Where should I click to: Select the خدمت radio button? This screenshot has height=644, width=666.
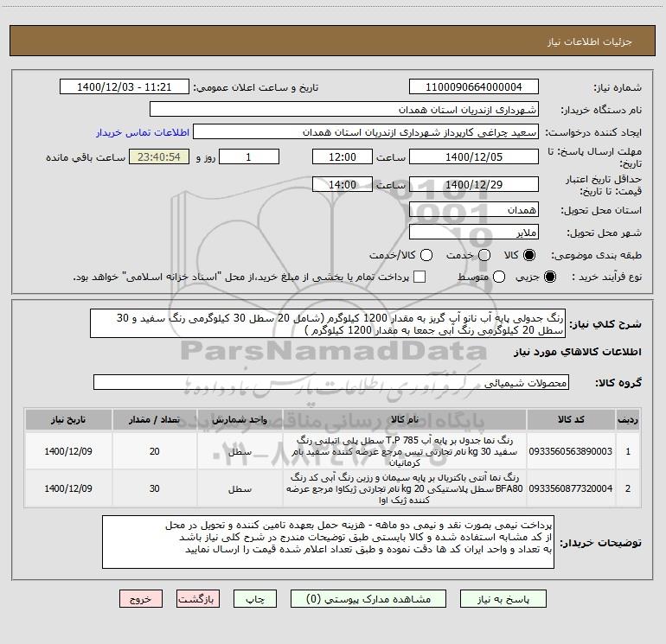[484, 255]
